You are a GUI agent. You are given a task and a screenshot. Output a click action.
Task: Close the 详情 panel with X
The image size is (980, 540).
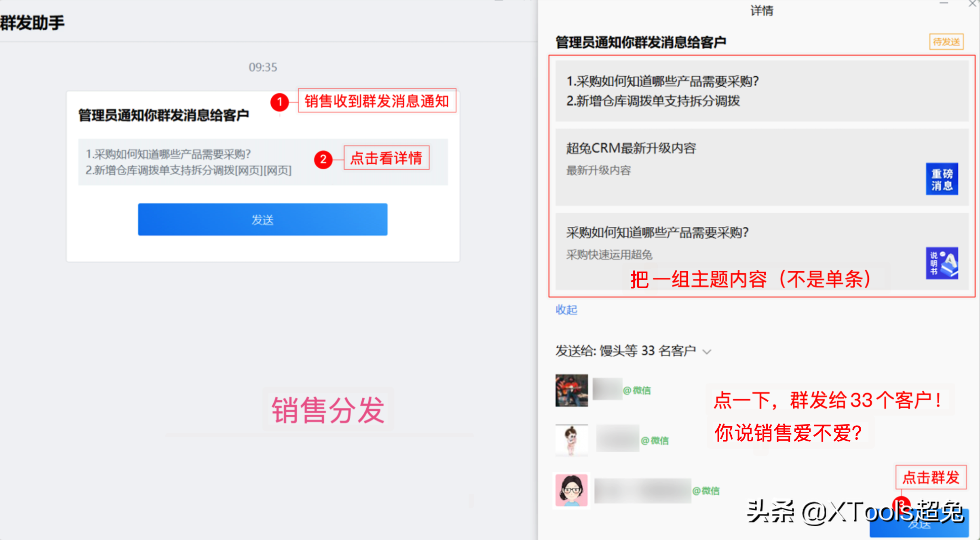click(x=972, y=4)
